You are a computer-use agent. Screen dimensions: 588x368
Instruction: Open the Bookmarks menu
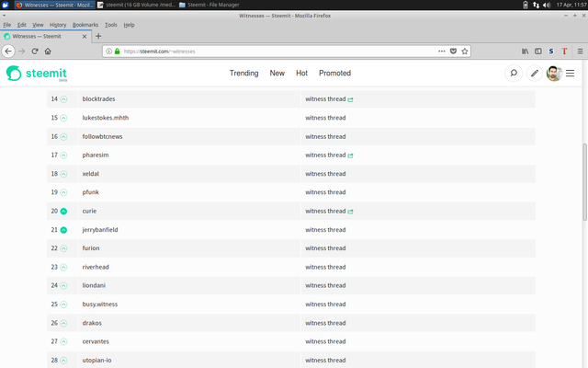(85, 25)
